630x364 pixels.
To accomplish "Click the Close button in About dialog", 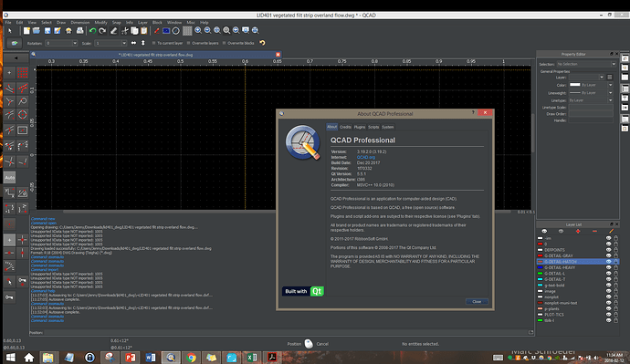I will click(477, 301).
